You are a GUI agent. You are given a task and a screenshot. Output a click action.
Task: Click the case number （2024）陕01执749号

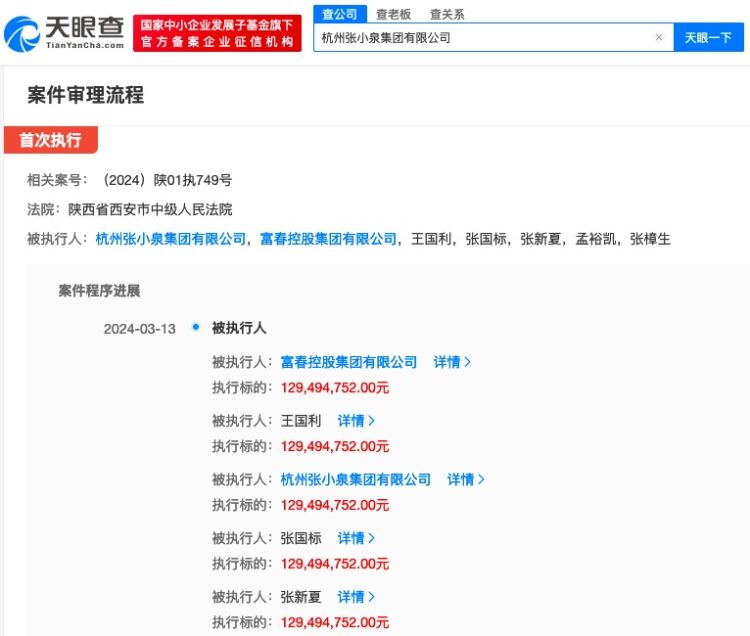click(x=167, y=180)
